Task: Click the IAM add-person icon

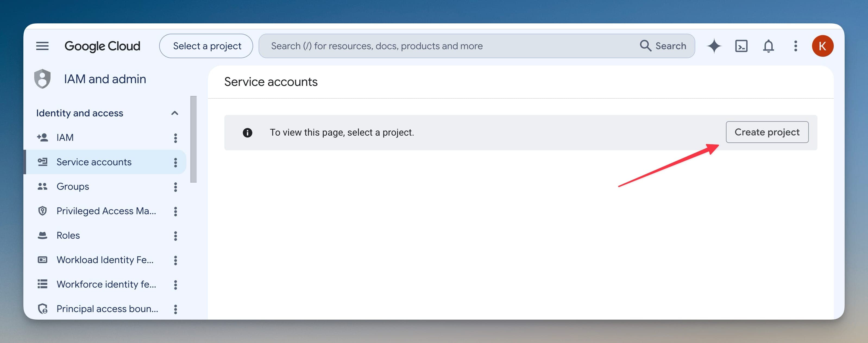Action: pos(42,137)
